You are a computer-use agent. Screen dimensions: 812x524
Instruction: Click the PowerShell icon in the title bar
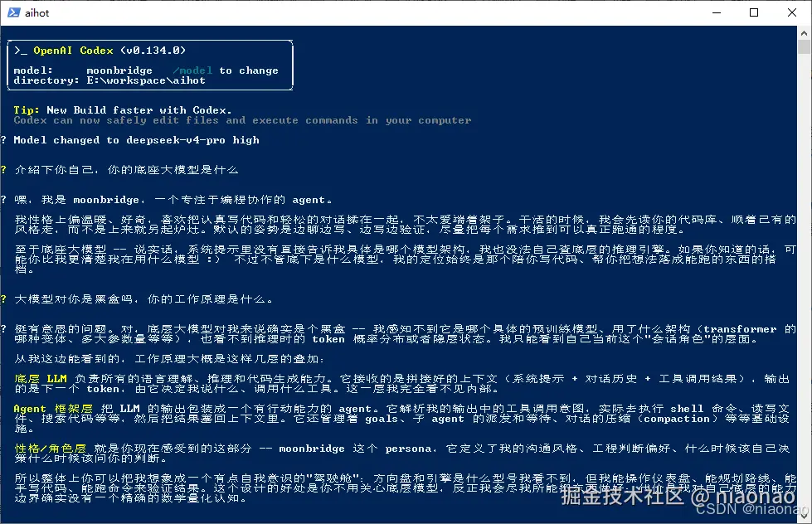pos(13,12)
